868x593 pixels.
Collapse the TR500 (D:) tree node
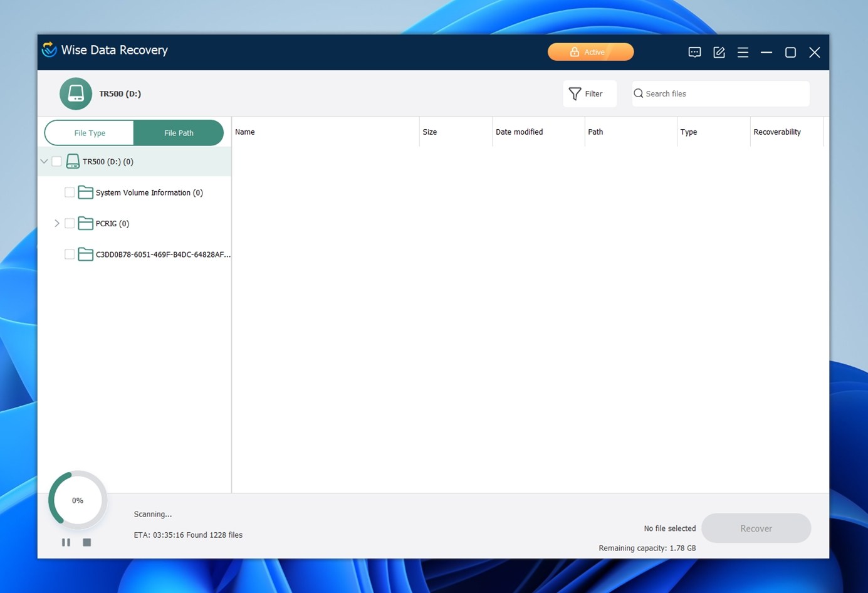(44, 161)
